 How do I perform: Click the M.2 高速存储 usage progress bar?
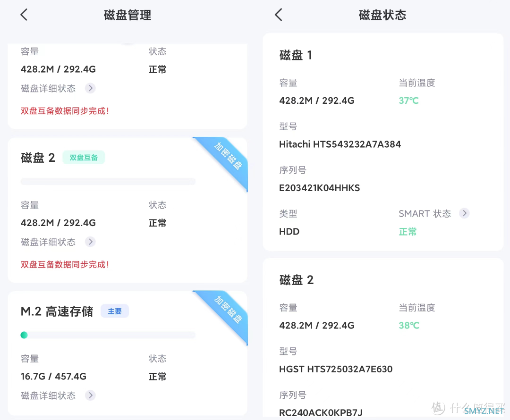pos(108,335)
